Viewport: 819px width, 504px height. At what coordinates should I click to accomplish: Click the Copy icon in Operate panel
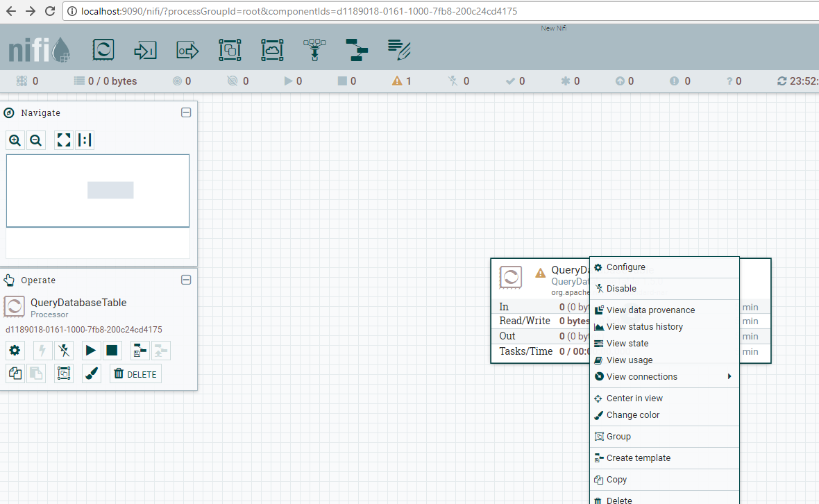[15, 373]
